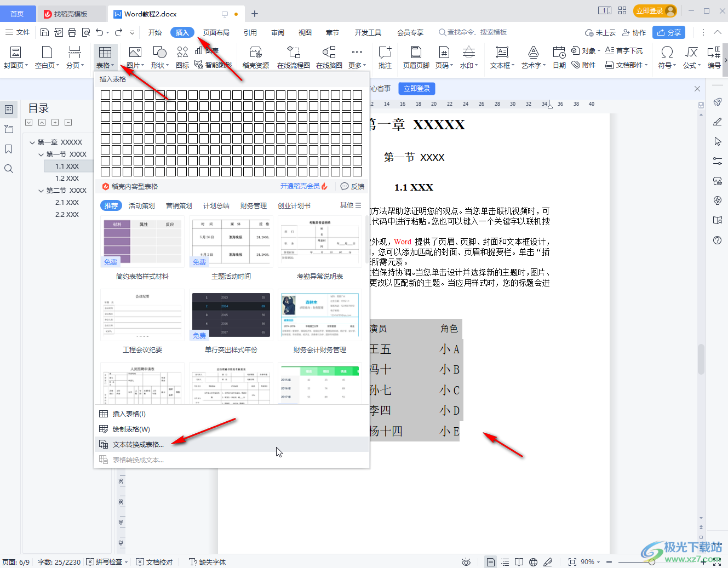Open the 文档部件 document parts dropdown

627,65
